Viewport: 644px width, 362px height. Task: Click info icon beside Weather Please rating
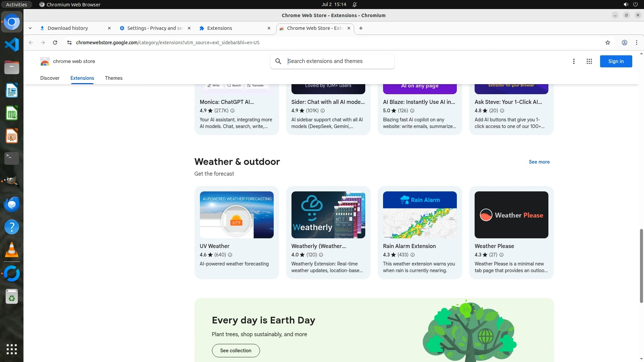click(x=501, y=255)
